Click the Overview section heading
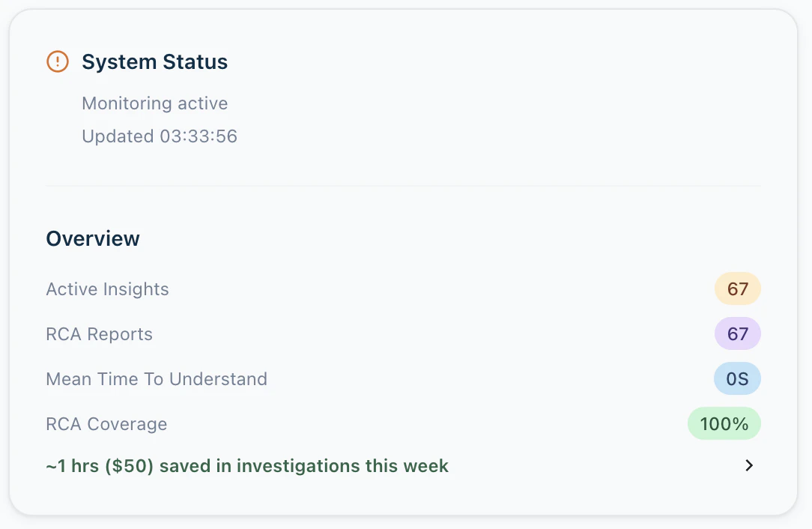 tap(93, 238)
